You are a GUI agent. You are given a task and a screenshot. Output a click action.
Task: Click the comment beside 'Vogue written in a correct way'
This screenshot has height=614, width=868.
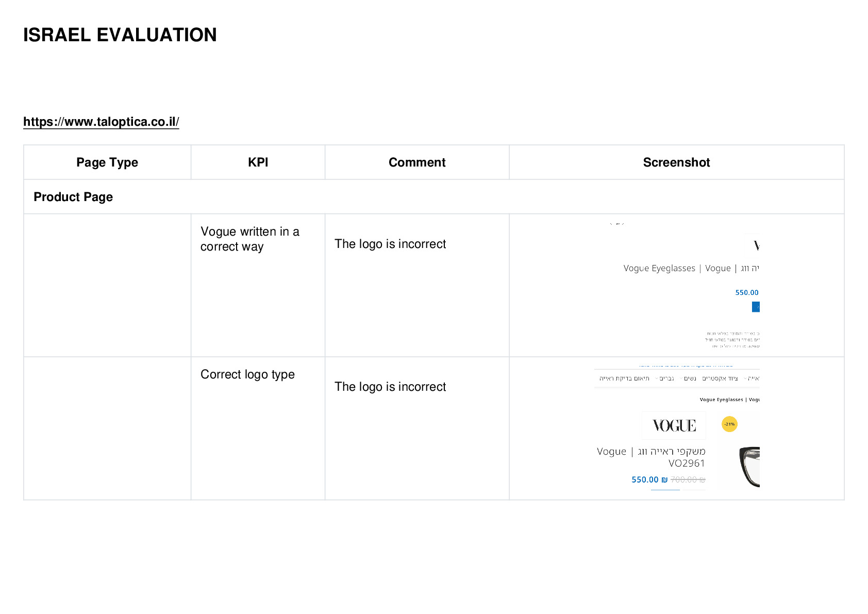[x=390, y=244]
